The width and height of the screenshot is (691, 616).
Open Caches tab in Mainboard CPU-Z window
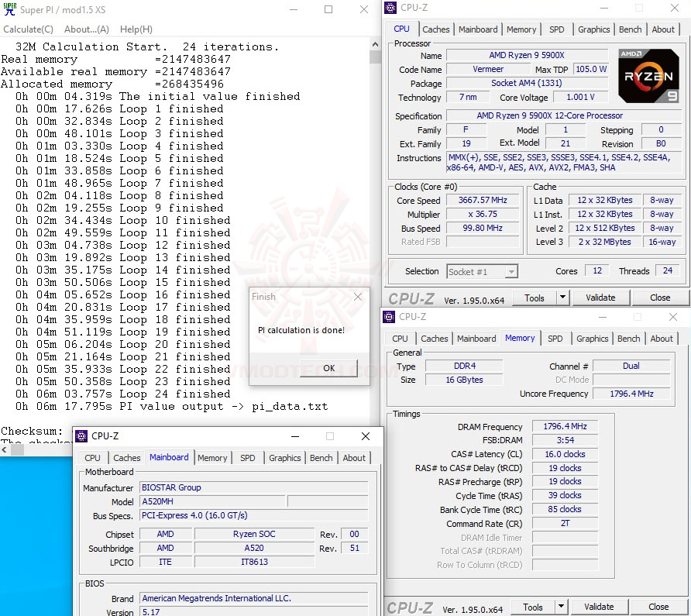126,458
